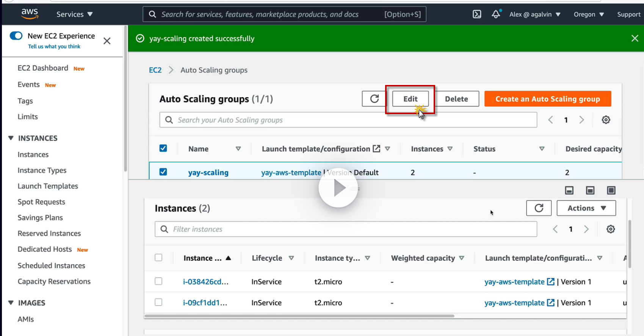Open Launch Templates in the sidebar
The height and width of the screenshot is (336, 644).
pos(48,186)
